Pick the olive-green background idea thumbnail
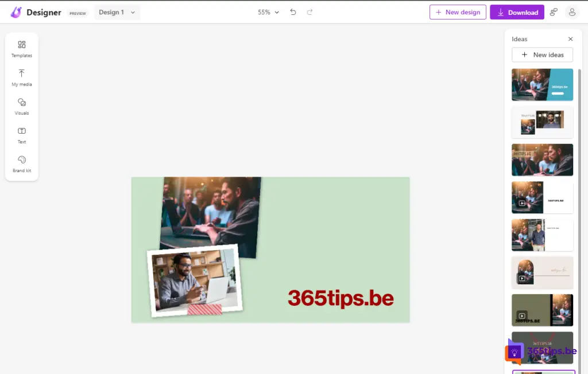Image resolution: width=588 pixels, height=374 pixels. click(x=542, y=310)
